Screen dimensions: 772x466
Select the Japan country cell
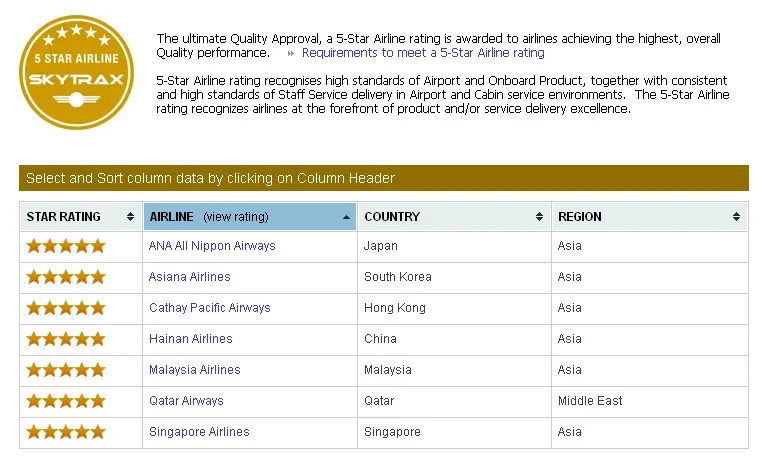454,246
